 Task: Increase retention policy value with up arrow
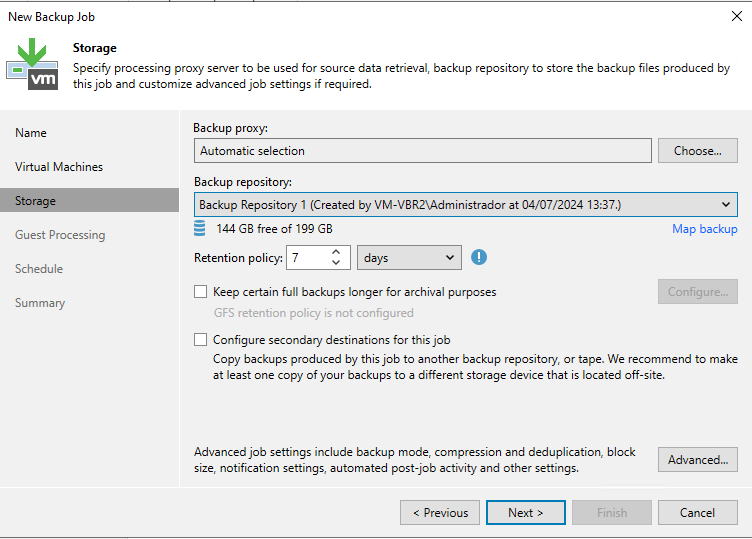click(x=336, y=252)
